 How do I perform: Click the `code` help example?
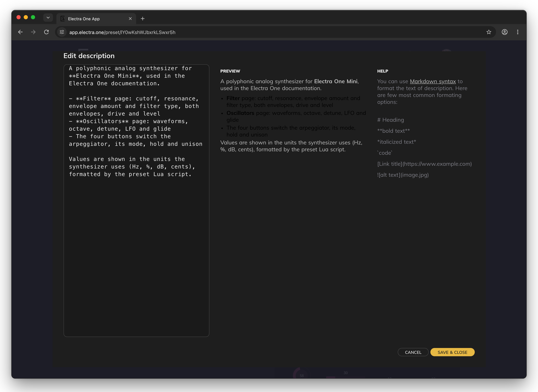385,153
